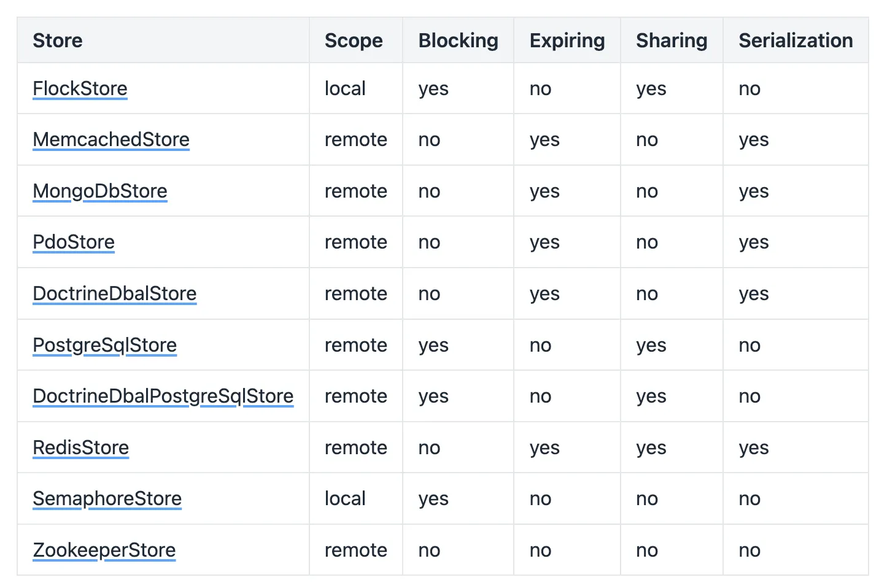Open the MongoDbStore documentation link
The image size is (879, 588).
(100, 191)
